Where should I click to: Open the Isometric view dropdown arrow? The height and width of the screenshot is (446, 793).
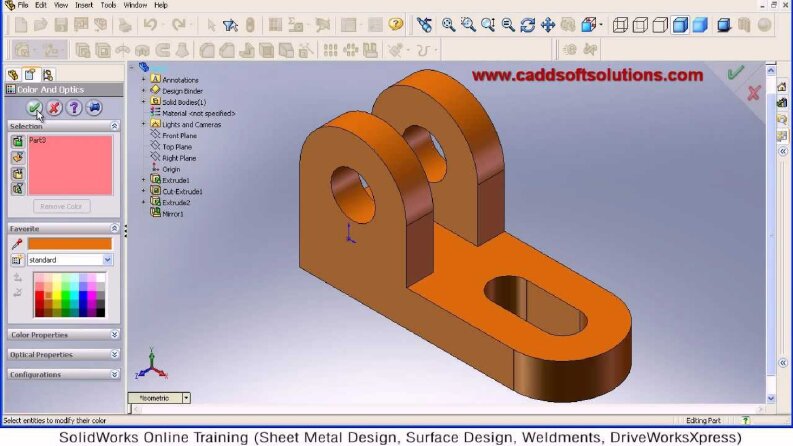click(x=186, y=398)
